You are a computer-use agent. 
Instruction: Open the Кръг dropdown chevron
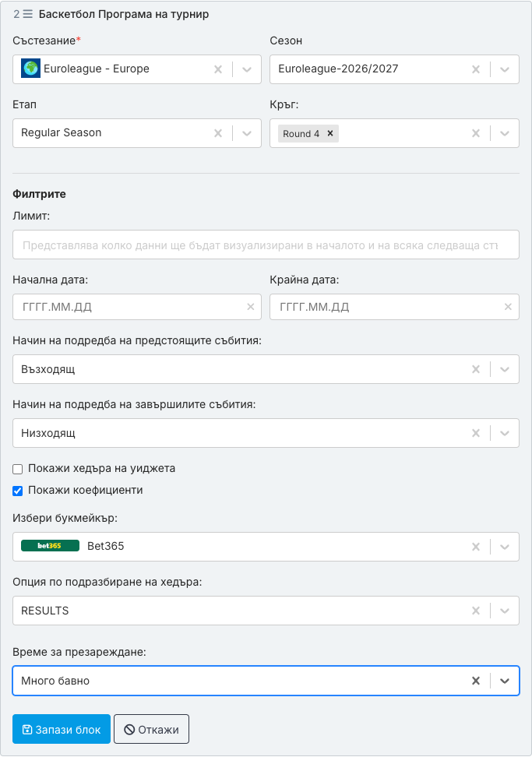click(x=505, y=132)
